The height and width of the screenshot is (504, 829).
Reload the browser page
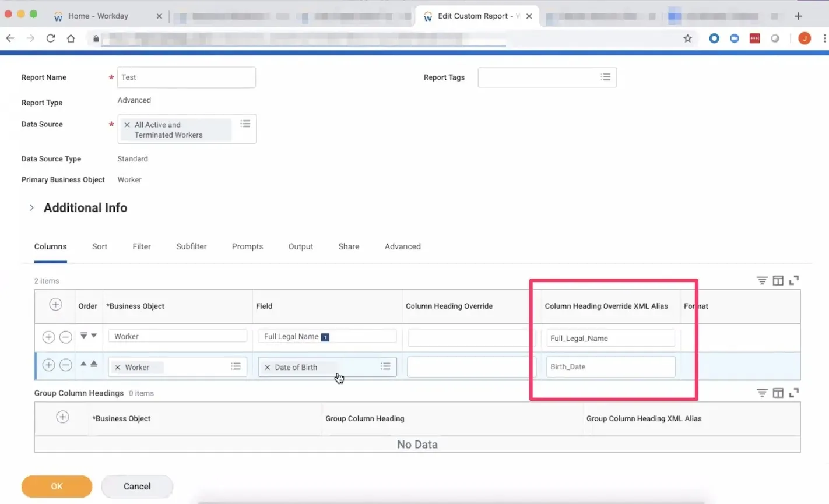click(51, 38)
